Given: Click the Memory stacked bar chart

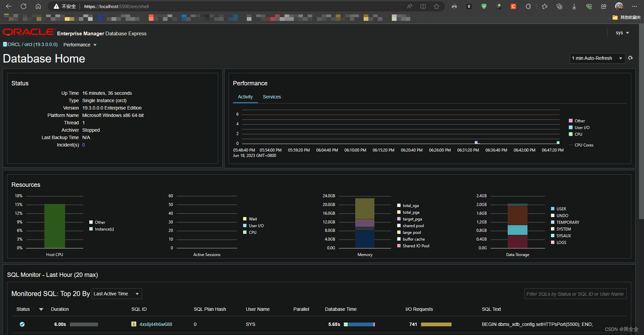Looking at the screenshot, I should coord(365,223).
